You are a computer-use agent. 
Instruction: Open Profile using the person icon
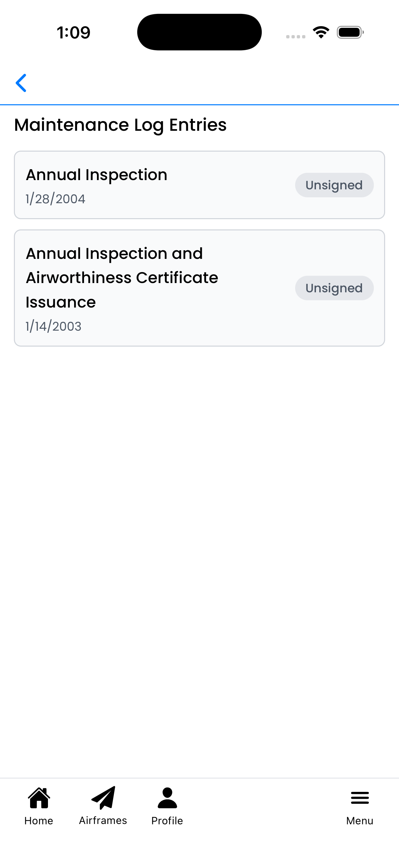click(167, 798)
